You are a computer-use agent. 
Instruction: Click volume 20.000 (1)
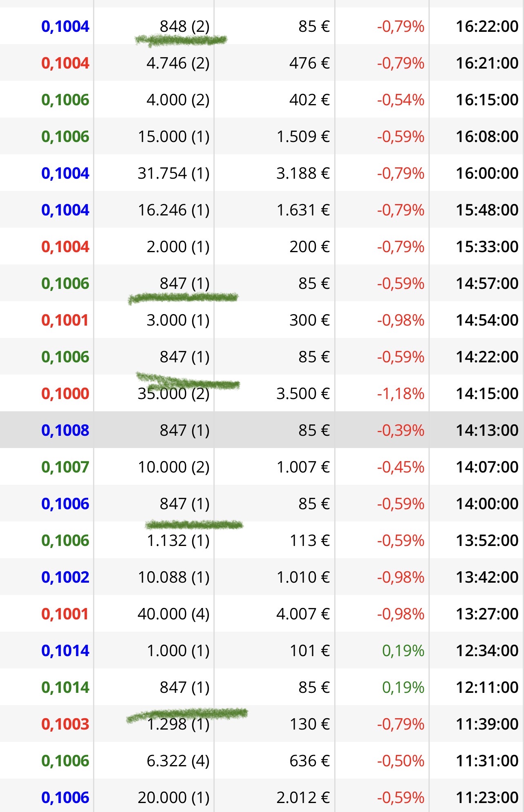tap(173, 798)
